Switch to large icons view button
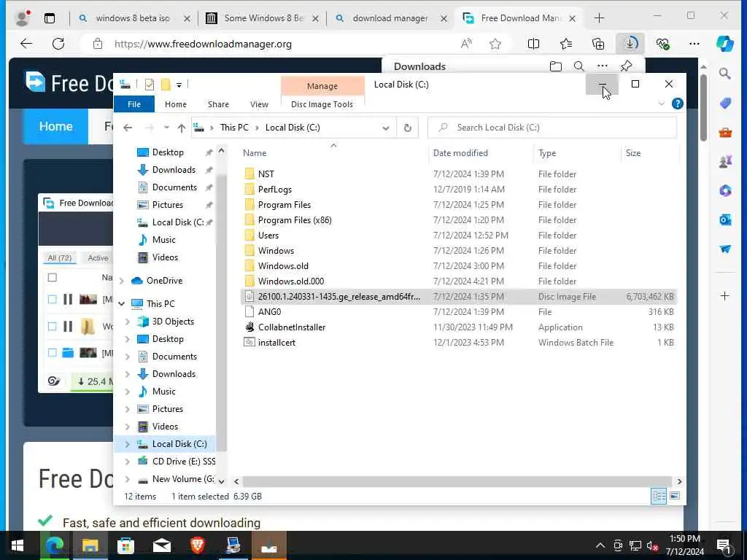 (x=675, y=496)
